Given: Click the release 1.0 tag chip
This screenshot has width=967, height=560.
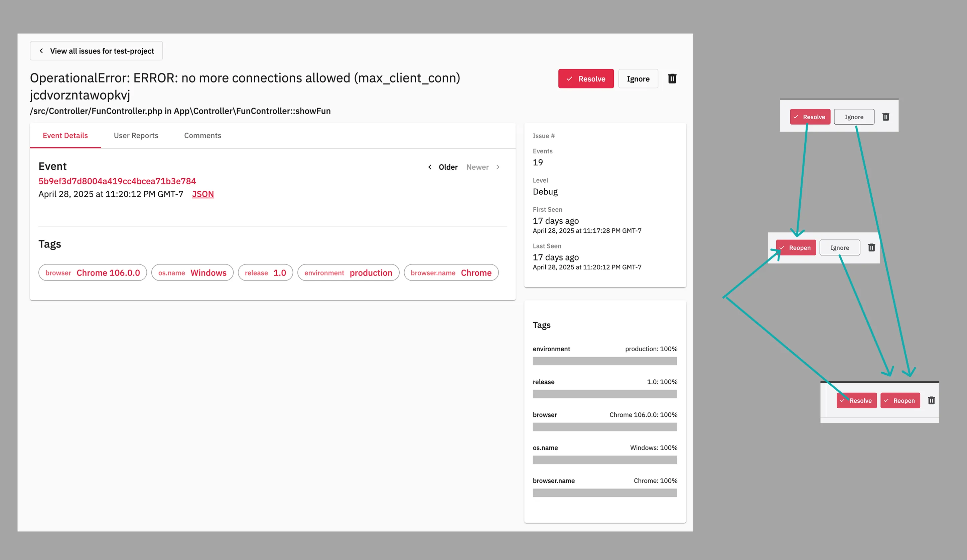Looking at the screenshot, I should point(265,273).
